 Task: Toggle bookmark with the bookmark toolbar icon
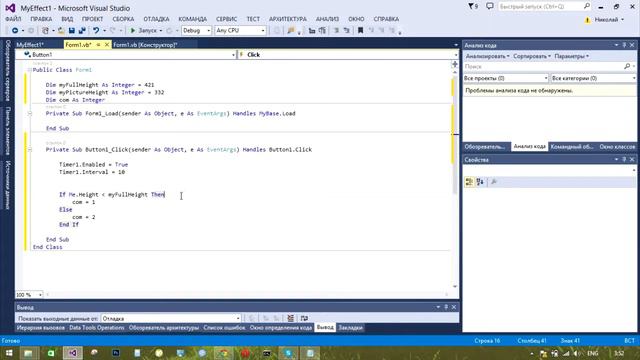pos(360,31)
